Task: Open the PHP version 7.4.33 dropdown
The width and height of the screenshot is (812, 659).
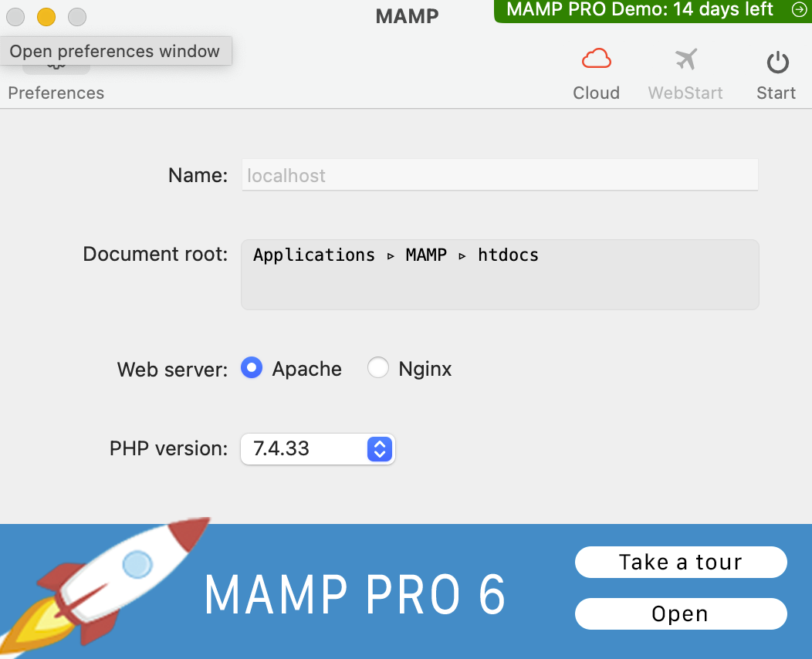Action: click(318, 449)
